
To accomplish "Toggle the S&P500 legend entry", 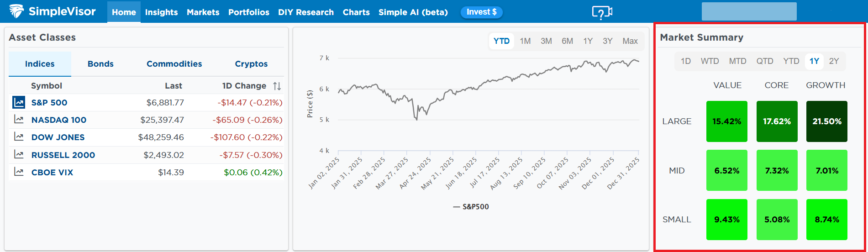I will 471,207.
